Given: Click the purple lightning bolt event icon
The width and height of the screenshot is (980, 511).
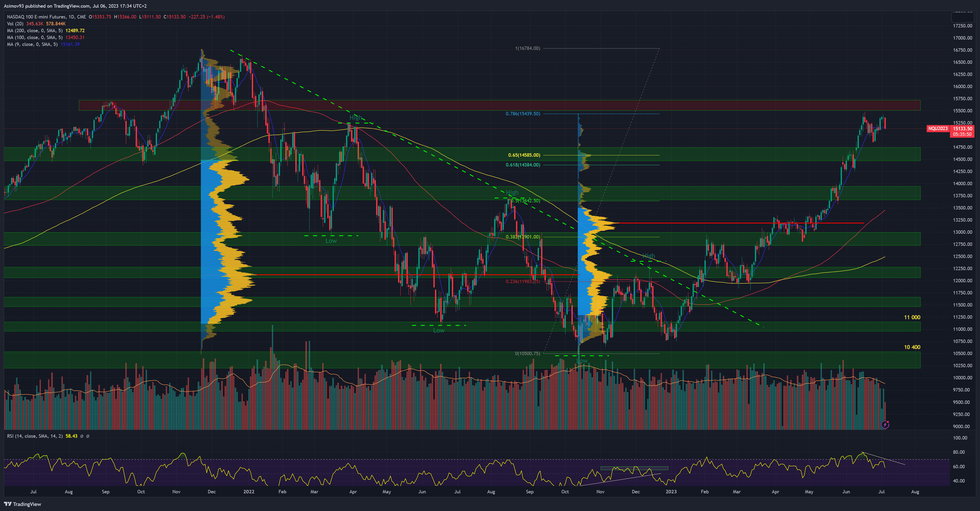Looking at the screenshot, I should tap(885, 424).
